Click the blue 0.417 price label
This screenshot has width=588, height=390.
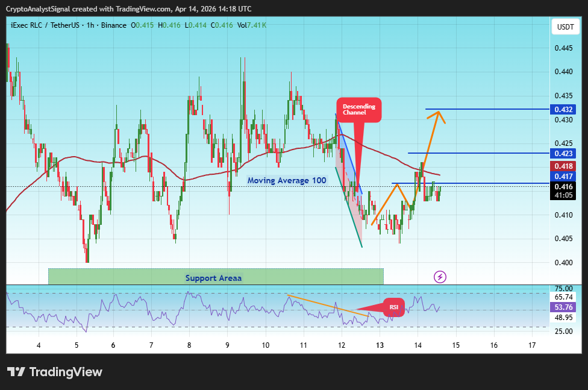563,177
